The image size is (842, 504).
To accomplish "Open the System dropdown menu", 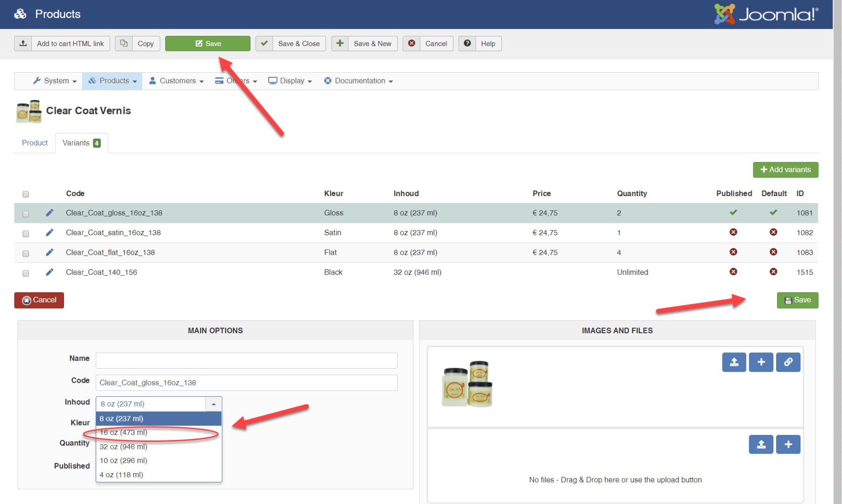I will (55, 81).
